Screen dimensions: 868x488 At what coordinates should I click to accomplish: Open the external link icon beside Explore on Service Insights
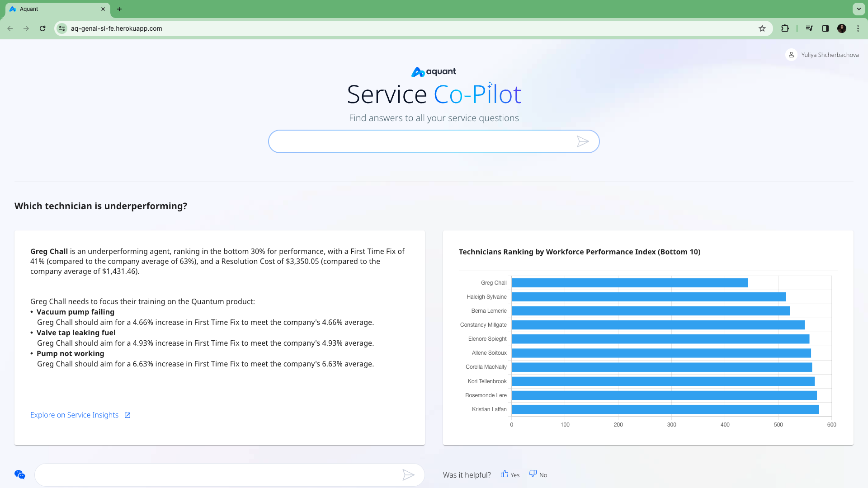127,415
